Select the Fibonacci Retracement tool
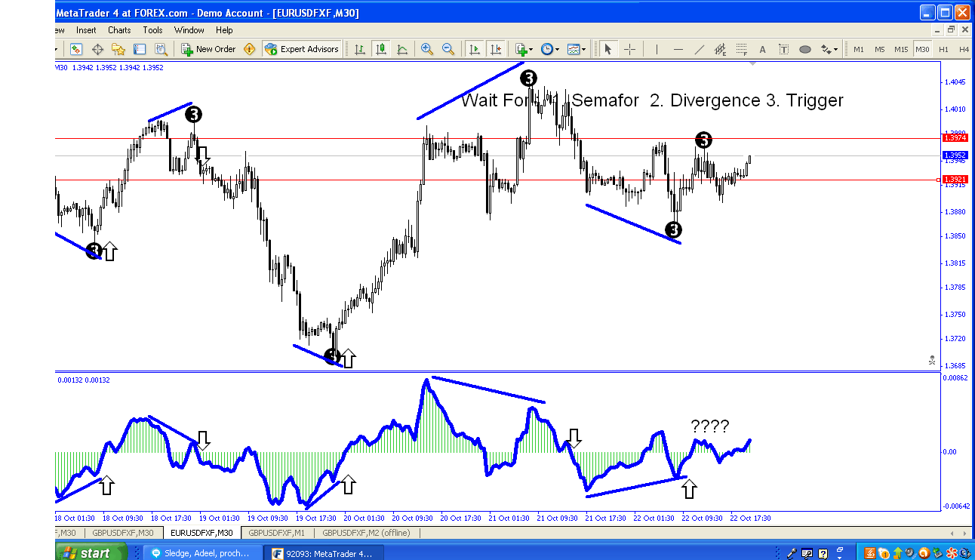 click(x=740, y=48)
